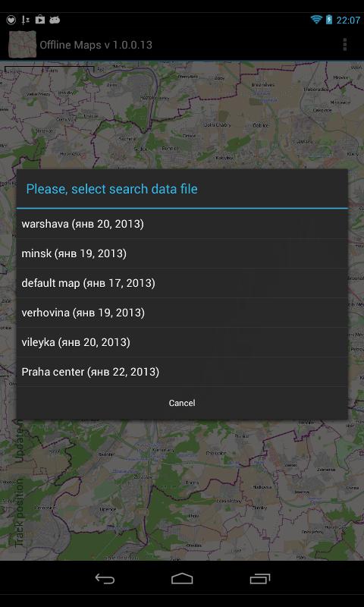Screen dimensions: 364x607
Task: Tap the Android back navigation button
Action: point(105,579)
